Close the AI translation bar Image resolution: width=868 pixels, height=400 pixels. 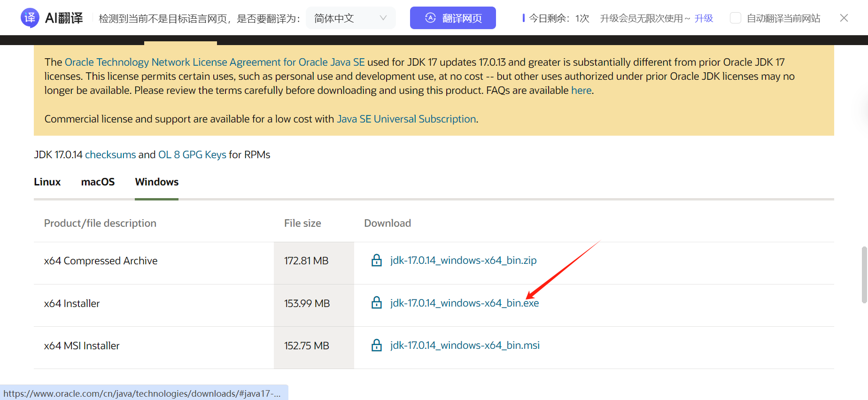844,18
